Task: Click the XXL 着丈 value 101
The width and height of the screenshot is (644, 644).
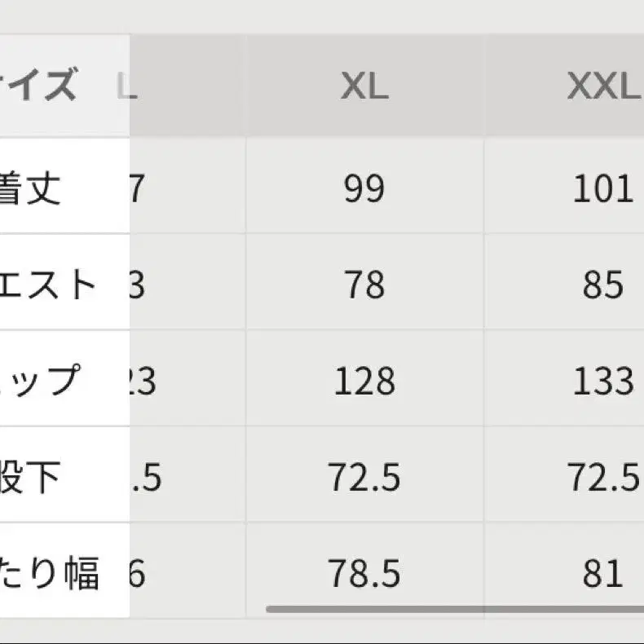Action: (602, 189)
